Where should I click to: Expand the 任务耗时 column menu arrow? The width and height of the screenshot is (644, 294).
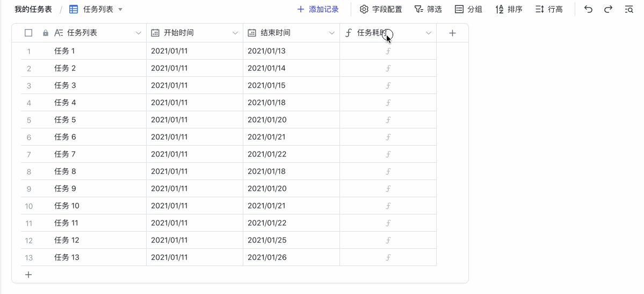click(x=429, y=33)
